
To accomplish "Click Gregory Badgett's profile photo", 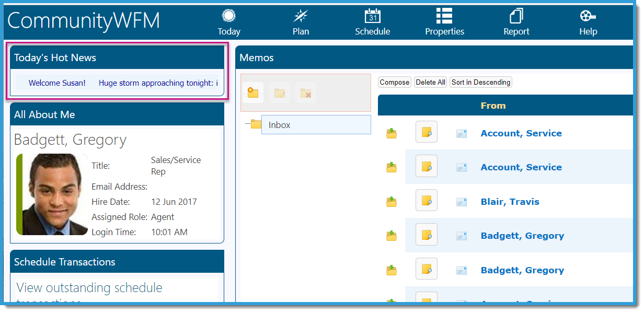I will (56, 194).
